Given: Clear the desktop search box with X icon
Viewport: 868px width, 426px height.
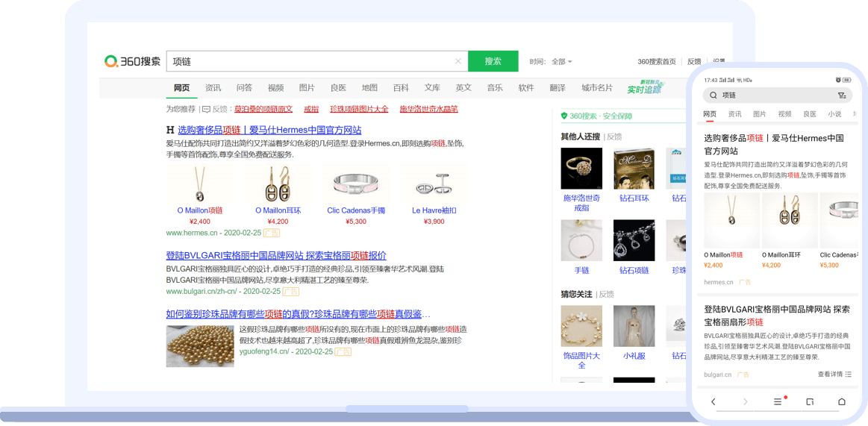Looking at the screenshot, I should pos(458,61).
